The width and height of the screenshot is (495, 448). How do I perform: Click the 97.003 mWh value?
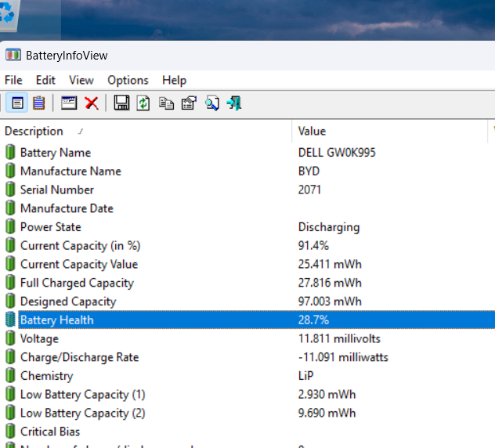[330, 302]
